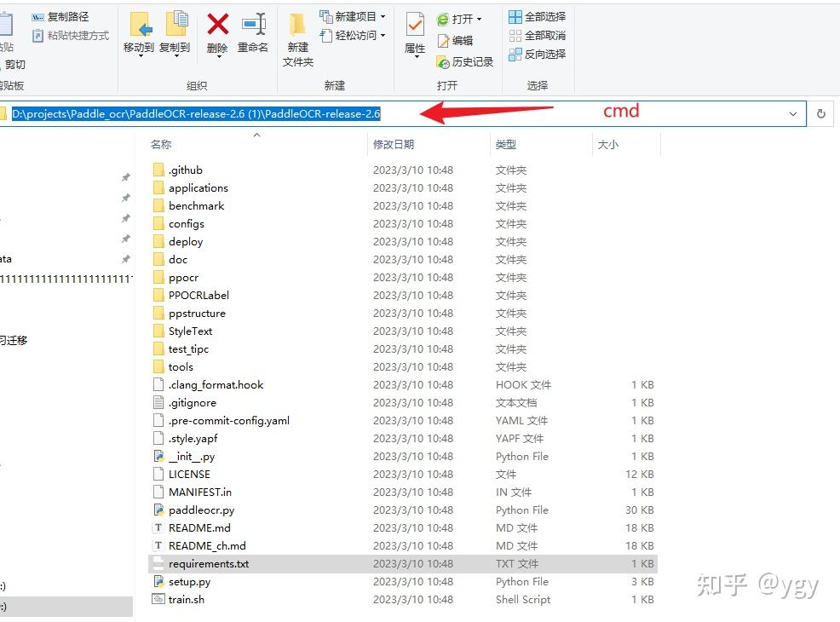The height and width of the screenshot is (622, 840).
Task: Click Select none (全部取消)
Action: (x=537, y=35)
